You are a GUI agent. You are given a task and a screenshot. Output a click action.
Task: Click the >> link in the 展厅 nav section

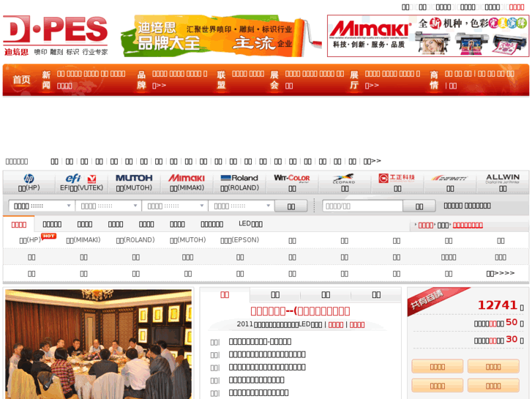(372, 86)
